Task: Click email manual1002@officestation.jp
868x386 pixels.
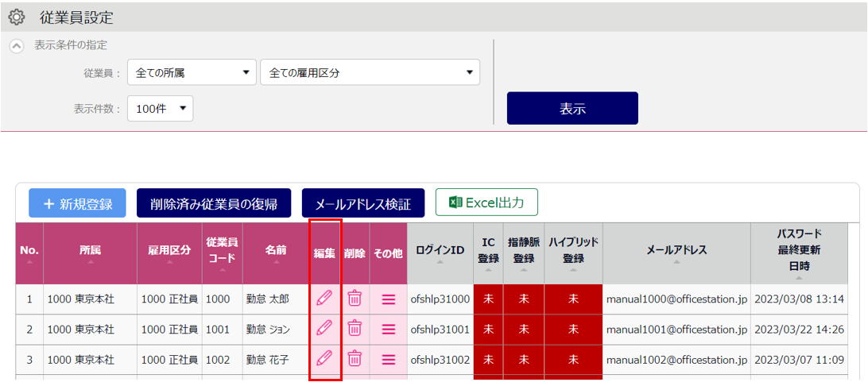Action: (677, 359)
